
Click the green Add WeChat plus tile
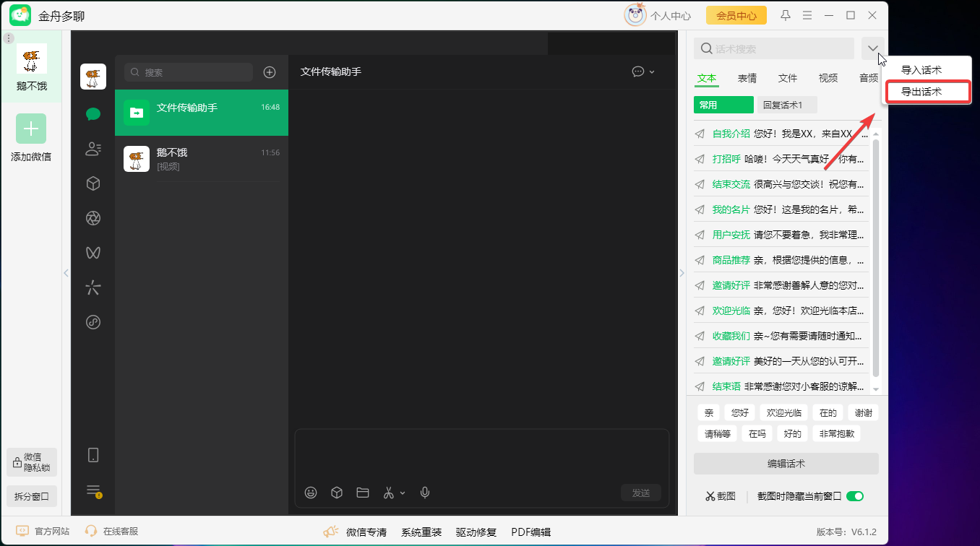tap(31, 129)
